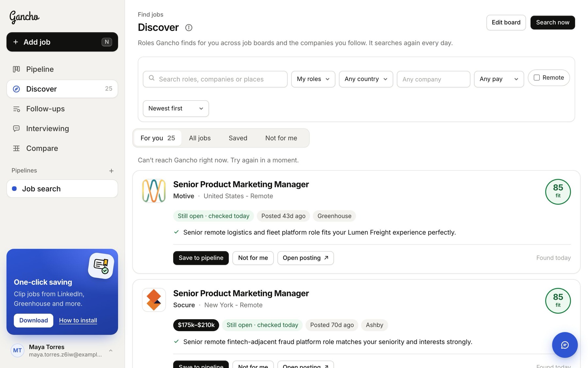Click the Motive company logo

tap(154, 191)
